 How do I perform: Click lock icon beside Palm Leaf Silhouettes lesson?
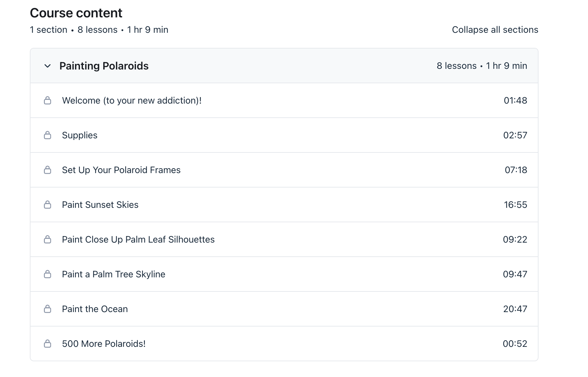click(48, 239)
